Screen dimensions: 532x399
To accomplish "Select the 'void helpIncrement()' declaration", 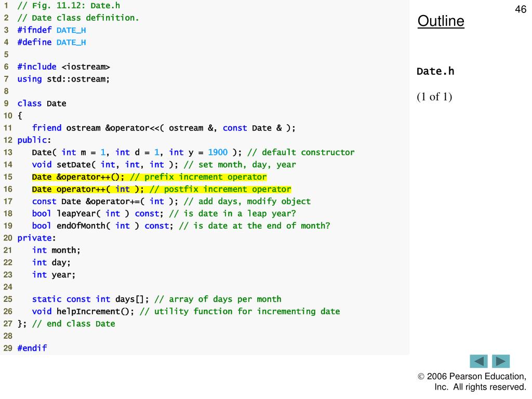I will pos(186,312).
